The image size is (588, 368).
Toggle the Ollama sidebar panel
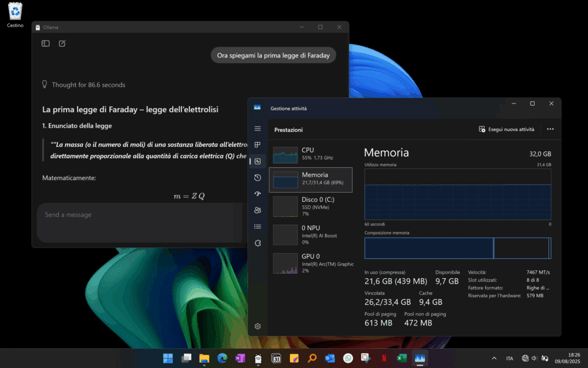coord(45,43)
